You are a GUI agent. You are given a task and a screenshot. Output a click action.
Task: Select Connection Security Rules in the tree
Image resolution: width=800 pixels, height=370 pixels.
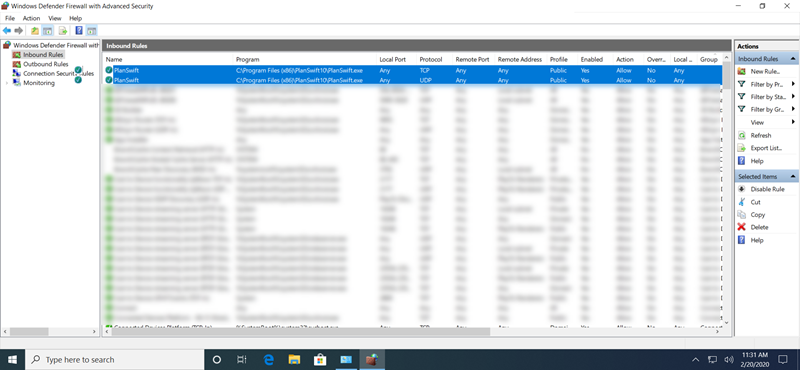click(x=53, y=73)
